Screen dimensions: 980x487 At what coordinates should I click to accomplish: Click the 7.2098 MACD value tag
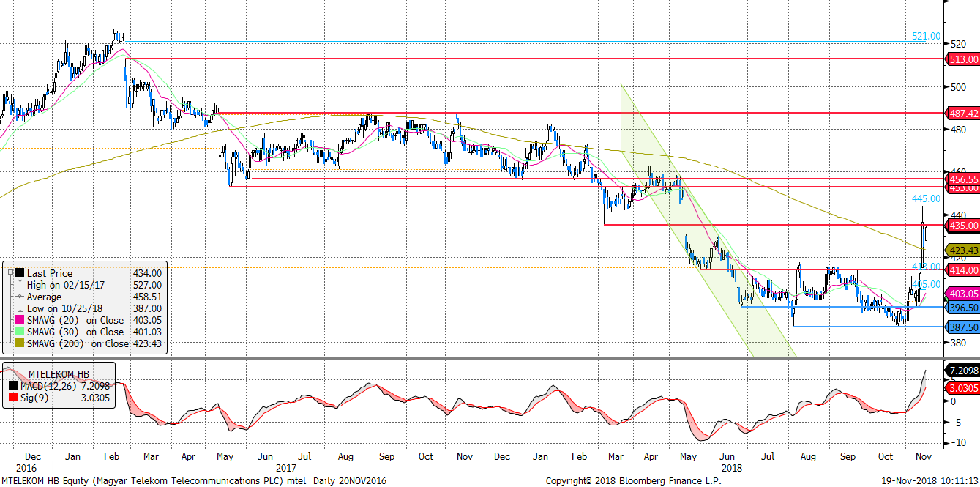pos(962,371)
